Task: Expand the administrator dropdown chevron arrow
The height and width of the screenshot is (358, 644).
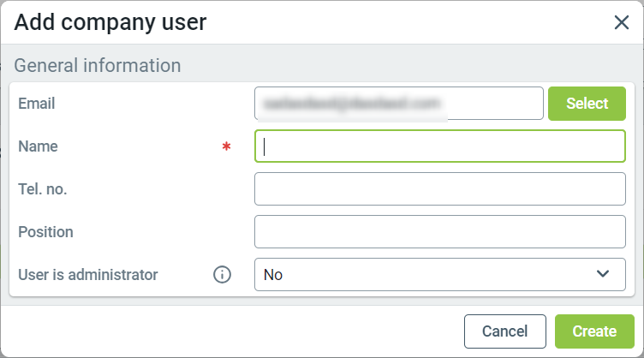Action: (x=603, y=274)
